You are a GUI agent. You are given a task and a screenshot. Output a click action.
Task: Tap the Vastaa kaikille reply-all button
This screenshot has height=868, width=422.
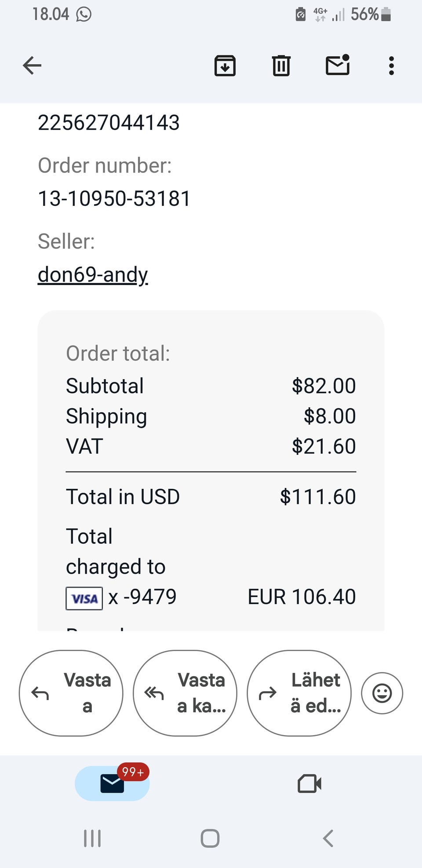[185, 693]
